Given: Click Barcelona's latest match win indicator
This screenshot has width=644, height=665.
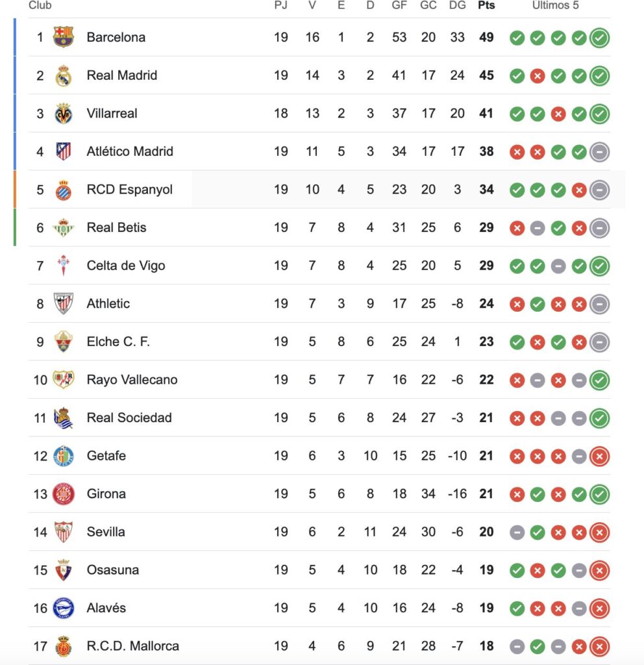Looking at the screenshot, I should [599, 38].
